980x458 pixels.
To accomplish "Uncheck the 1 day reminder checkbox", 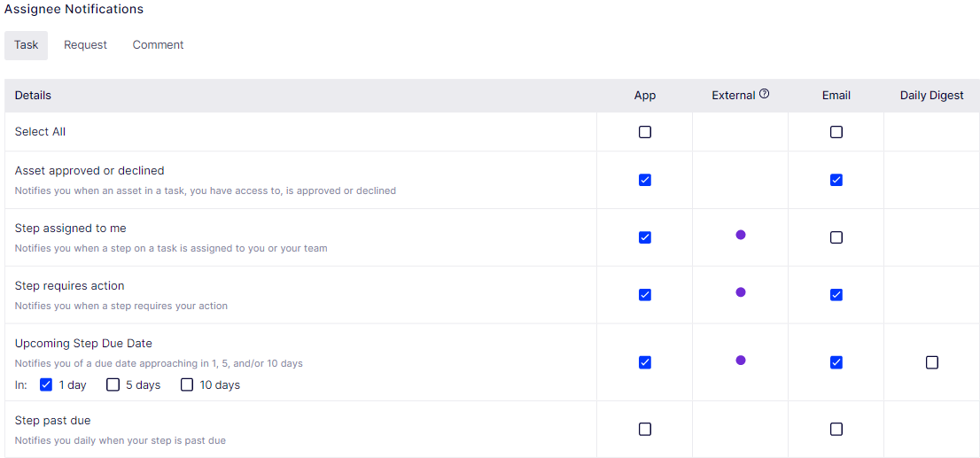I will (x=45, y=384).
